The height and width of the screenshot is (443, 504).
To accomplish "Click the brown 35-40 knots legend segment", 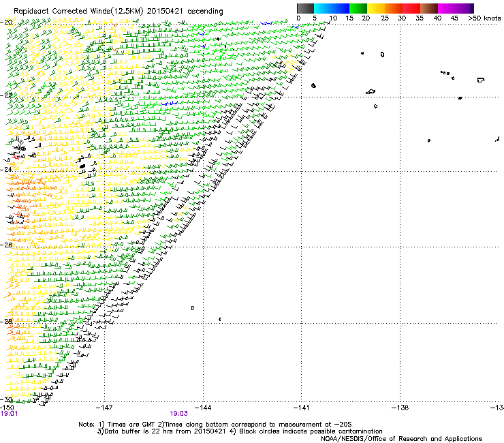I will click(x=429, y=8).
